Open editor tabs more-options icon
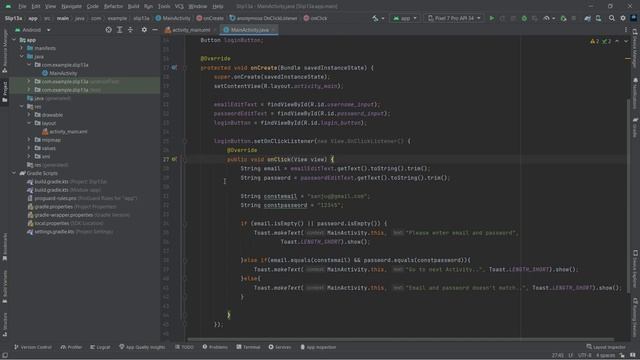 (626, 30)
